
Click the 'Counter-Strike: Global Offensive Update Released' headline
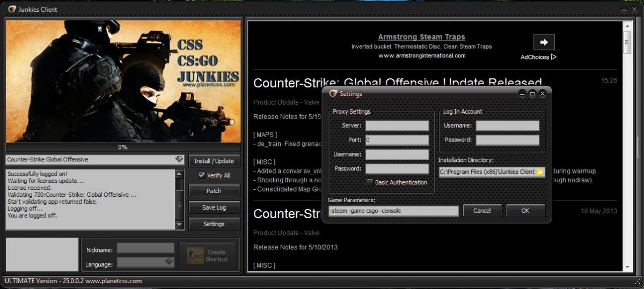398,83
